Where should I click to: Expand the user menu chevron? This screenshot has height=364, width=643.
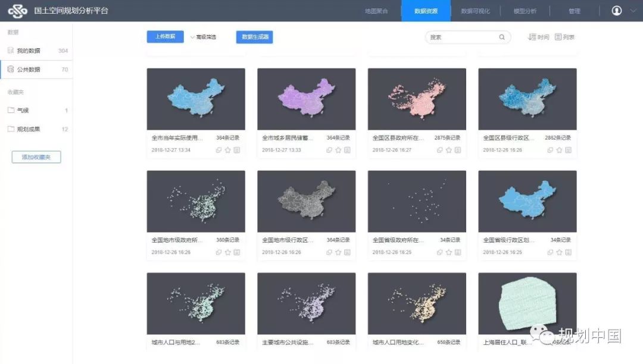(633, 11)
